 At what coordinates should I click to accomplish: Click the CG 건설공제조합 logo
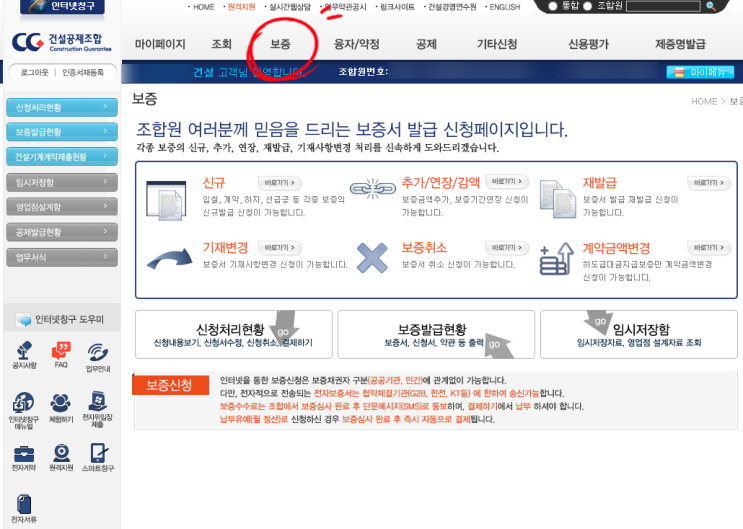pyautogui.click(x=62, y=42)
